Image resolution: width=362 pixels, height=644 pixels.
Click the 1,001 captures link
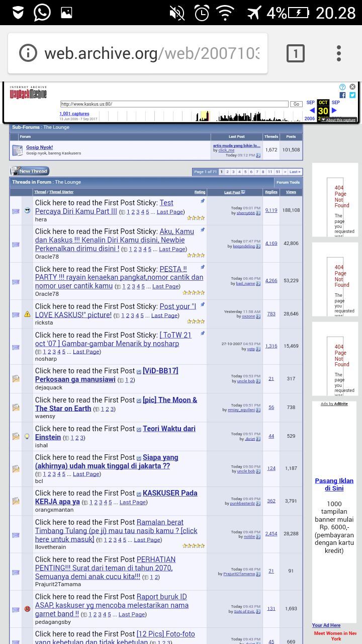(74, 114)
